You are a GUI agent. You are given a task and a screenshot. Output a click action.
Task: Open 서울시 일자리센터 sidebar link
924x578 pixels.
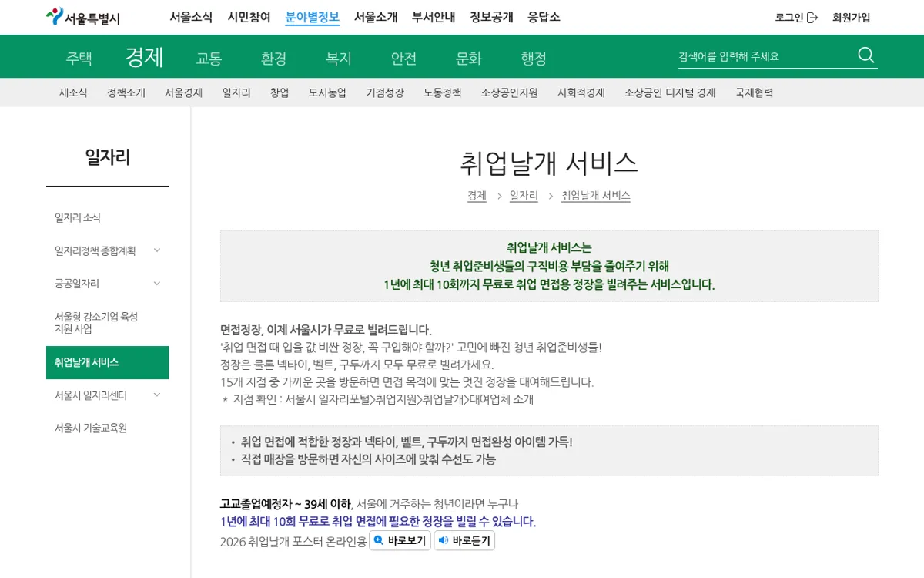[x=90, y=395]
